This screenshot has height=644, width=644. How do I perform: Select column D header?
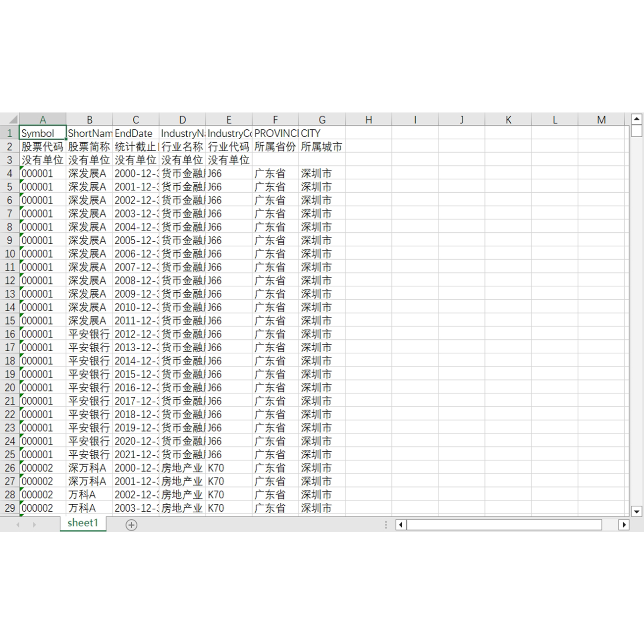click(x=182, y=120)
